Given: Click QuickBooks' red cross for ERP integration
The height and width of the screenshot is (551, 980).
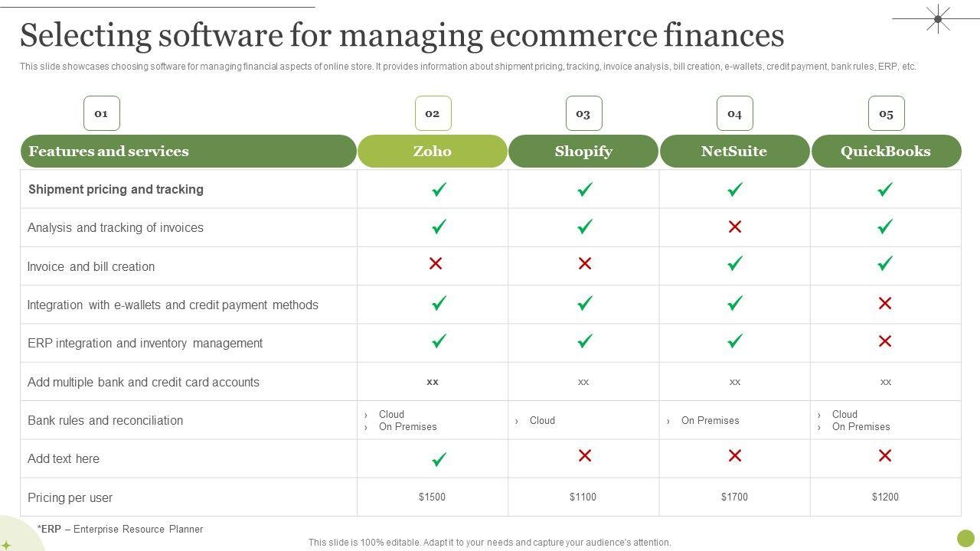Looking at the screenshot, I should (x=885, y=341).
